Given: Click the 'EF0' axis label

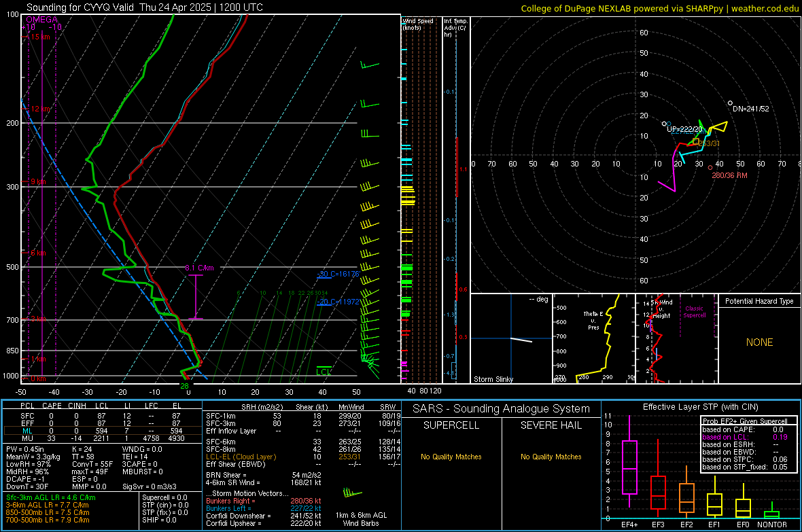Looking at the screenshot, I should coord(743,525).
